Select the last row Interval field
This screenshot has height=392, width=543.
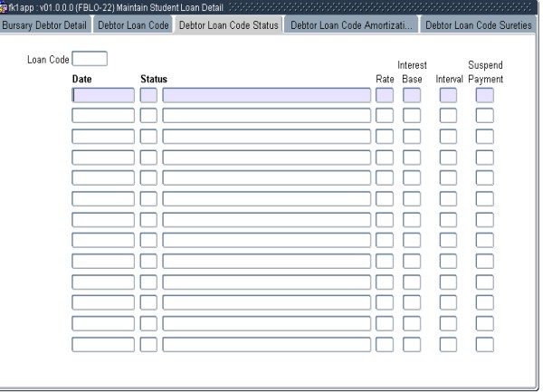click(448, 344)
